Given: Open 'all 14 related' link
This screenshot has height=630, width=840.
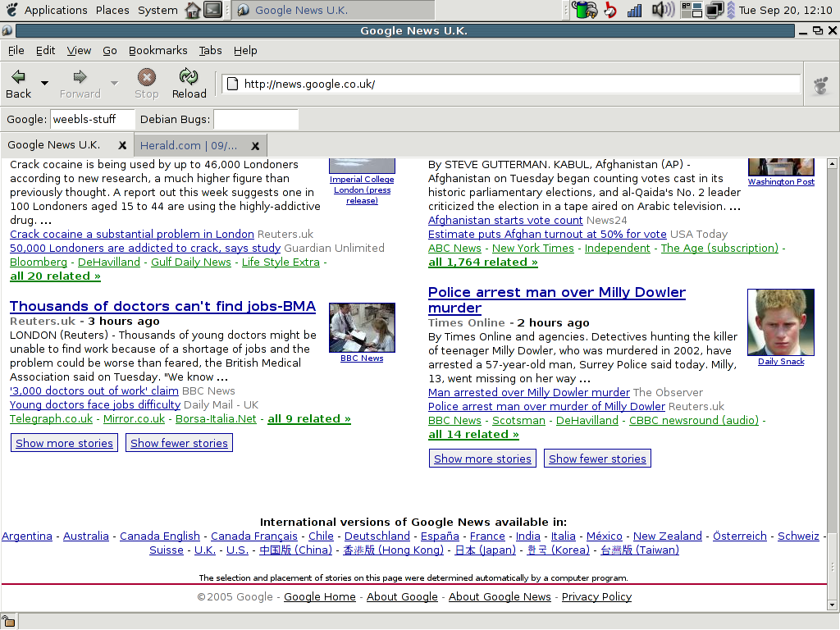Looking at the screenshot, I should click(x=473, y=435).
